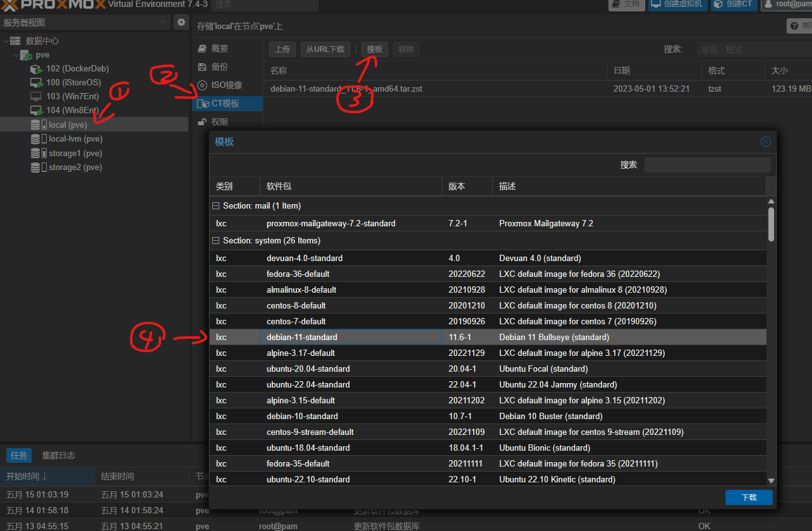The width and height of the screenshot is (812, 531).
Task: Click the ISO镜像 disc icon
Action: [202, 85]
